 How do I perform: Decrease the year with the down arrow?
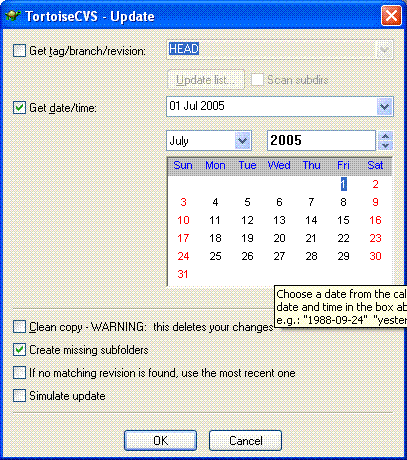[x=386, y=145]
